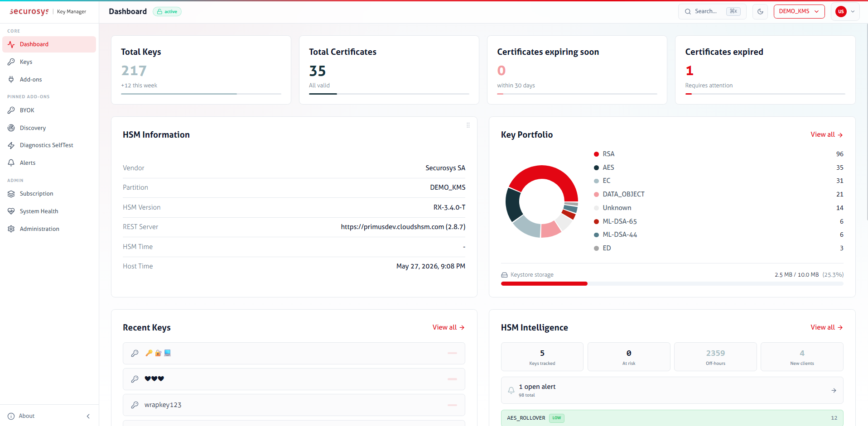This screenshot has width=868, height=426.
Task: Click the Key Portfolio donut chart
Action: click(x=542, y=201)
